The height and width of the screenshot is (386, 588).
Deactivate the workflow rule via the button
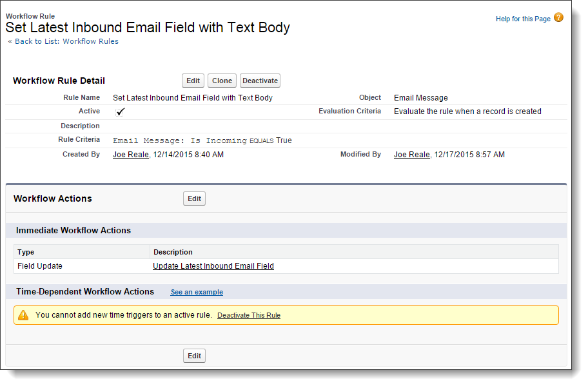pos(260,81)
